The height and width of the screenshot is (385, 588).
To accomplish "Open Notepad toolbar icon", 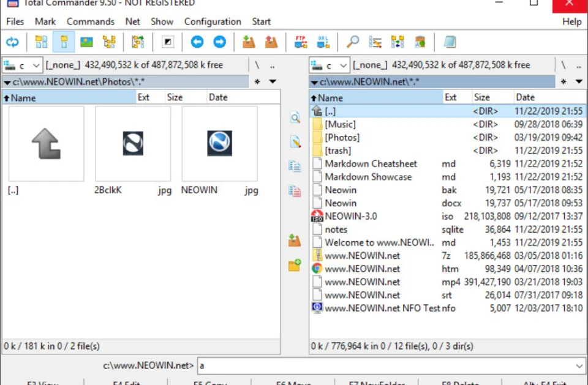I will [450, 42].
